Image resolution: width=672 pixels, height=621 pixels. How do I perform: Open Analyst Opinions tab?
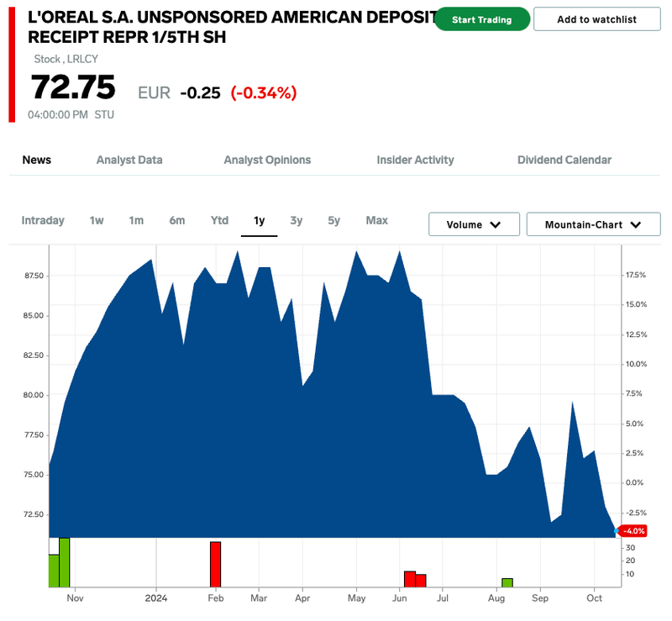pos(267,160)
